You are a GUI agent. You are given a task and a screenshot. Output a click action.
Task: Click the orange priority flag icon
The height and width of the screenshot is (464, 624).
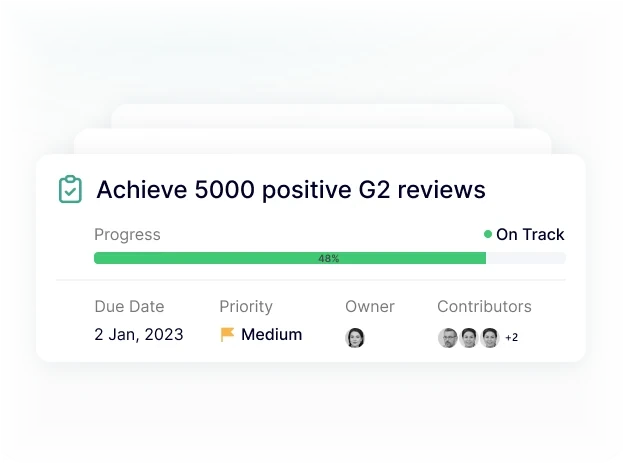[227, 334]
